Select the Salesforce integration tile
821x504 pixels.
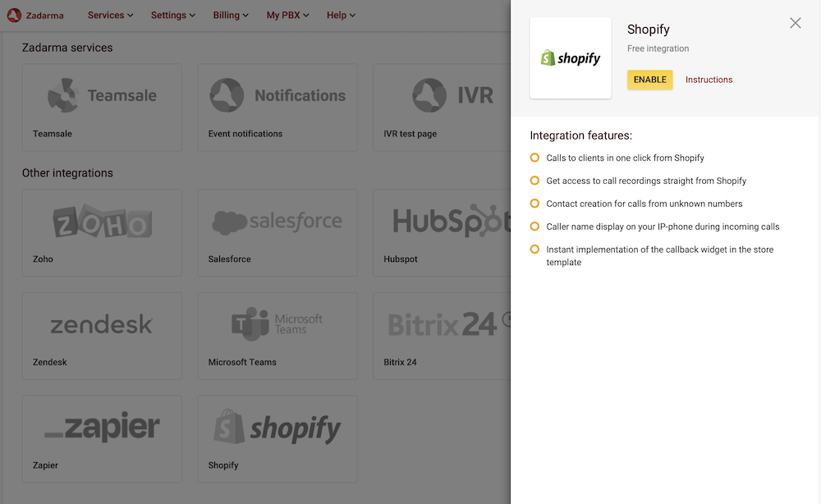click(277, 232)
